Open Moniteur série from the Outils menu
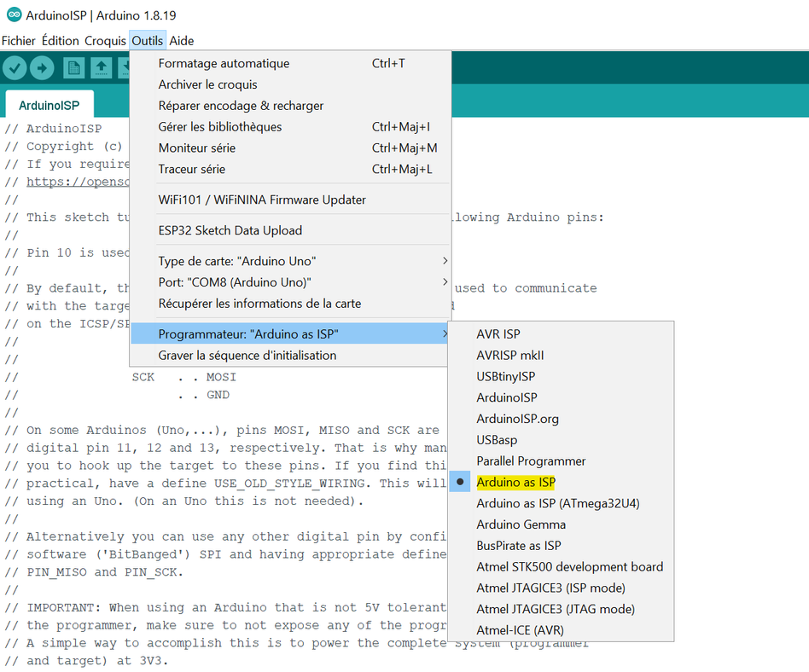The height and width of the screenshot is (672, 809). coord(195,148)
